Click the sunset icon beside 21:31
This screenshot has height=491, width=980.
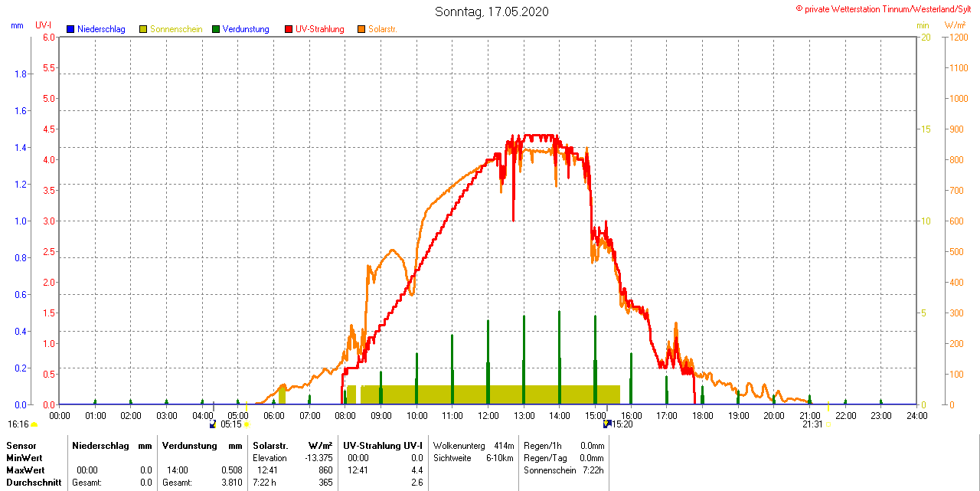828,424
